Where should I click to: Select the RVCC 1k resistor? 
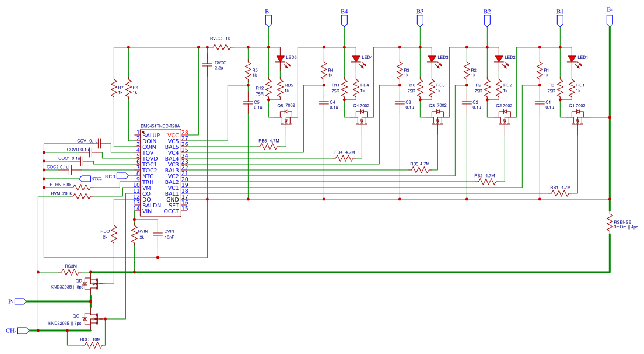[222, 47]
